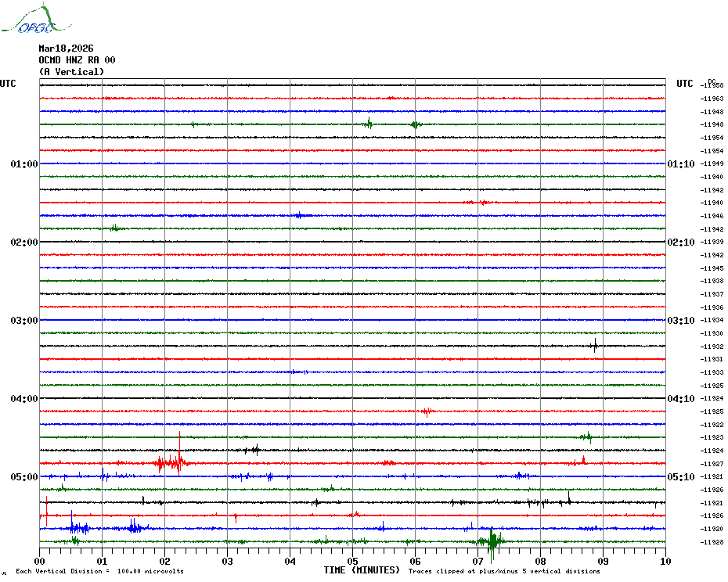Click the 07 minute tick label
Viewport: 728px width, 582px height.
coord(478,561)
